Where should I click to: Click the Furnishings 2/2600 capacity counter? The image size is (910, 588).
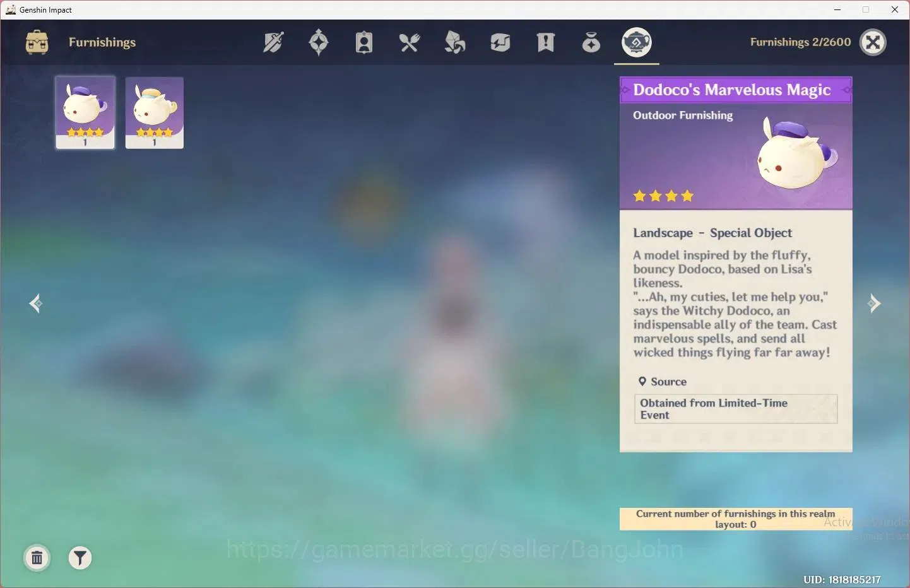coord(800,42)
